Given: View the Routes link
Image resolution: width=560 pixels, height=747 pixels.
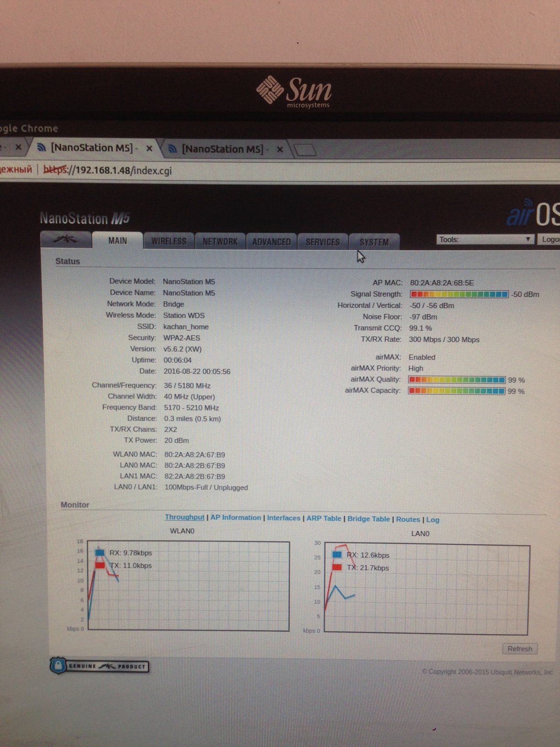Looking at the screenshot, I should (x=408, y=520).
